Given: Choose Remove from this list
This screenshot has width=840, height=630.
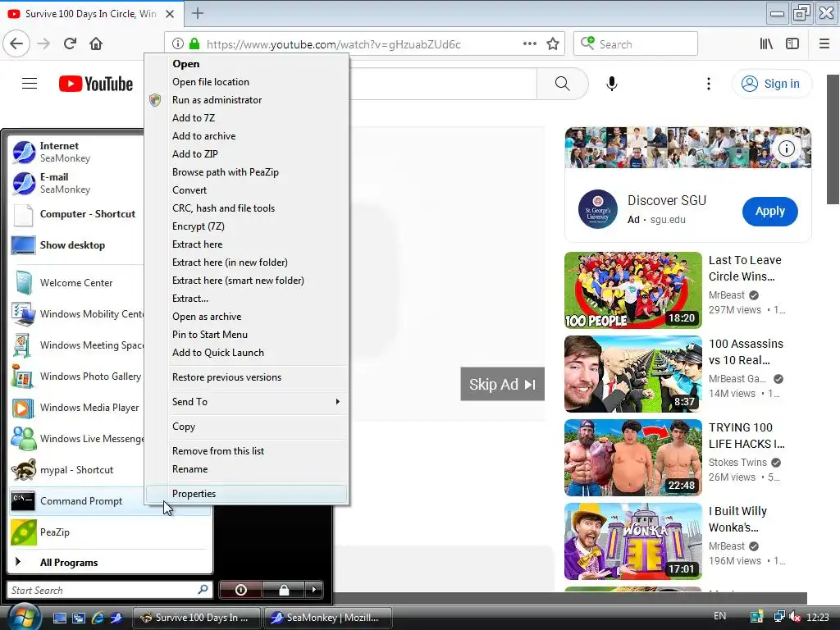Looking at the screenshot, I should pos(246,451).
